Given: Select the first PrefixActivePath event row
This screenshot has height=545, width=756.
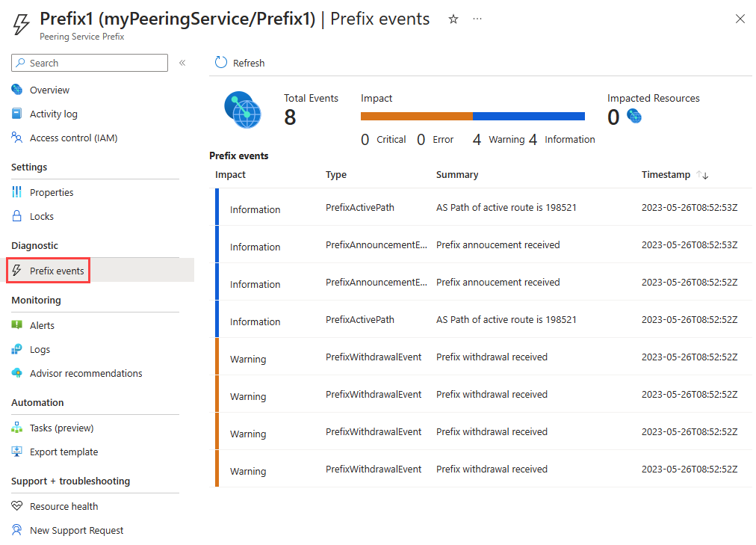Looking at the screenshot, I should (478, 208).
